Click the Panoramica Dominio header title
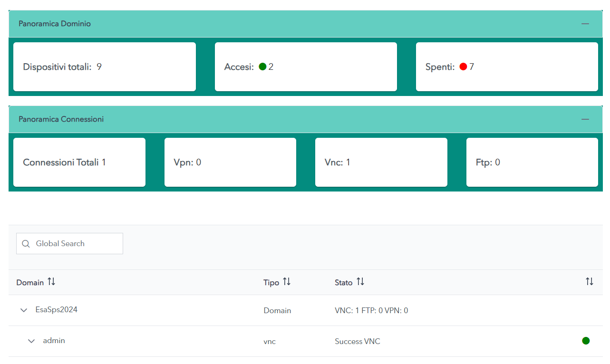 (x=55, y=24)
